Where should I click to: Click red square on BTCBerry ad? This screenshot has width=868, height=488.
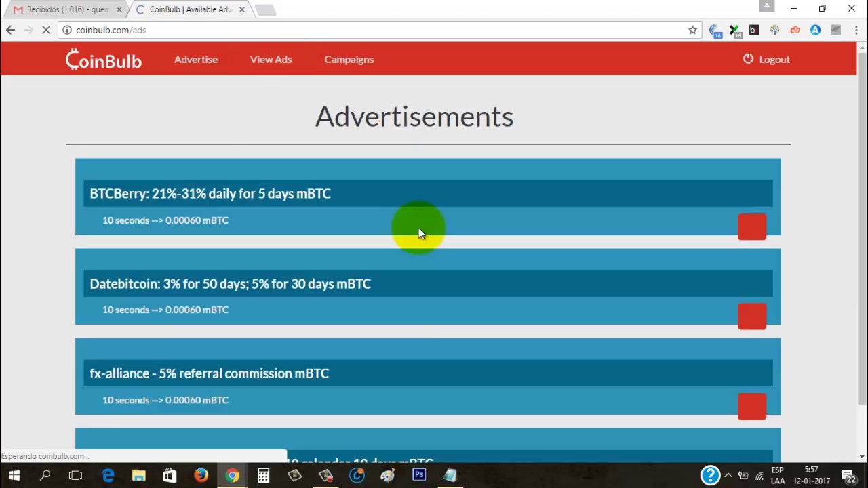[x=752, y=227]
